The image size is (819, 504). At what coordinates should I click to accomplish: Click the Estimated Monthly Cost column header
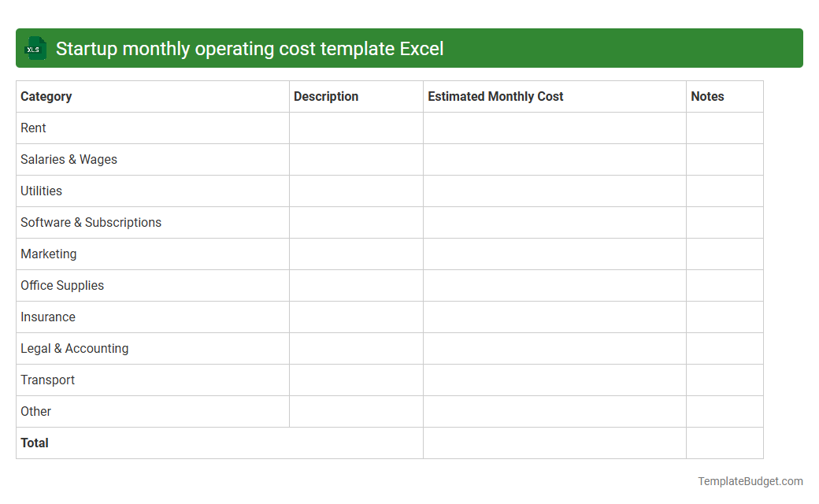tap(495, 96)
